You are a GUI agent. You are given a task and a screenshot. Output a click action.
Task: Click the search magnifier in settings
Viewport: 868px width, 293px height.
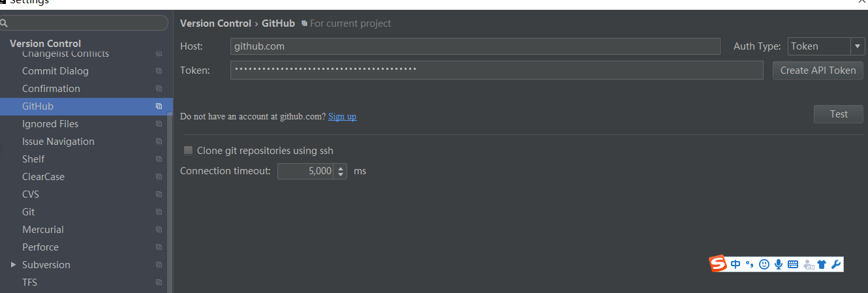pyautogui.click(x=3, y=23)
